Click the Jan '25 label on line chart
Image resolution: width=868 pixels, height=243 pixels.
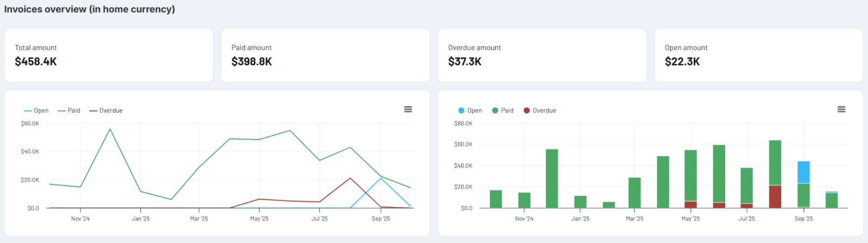[141, 219]
